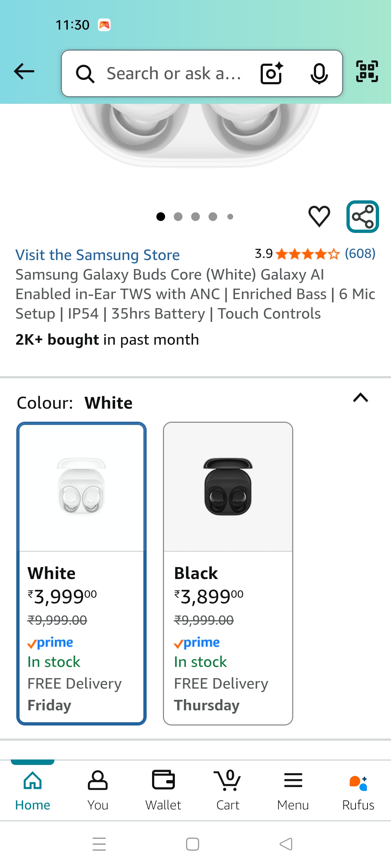Open the Wallet section
391x868 pixels.
click(x=163, y=790)
